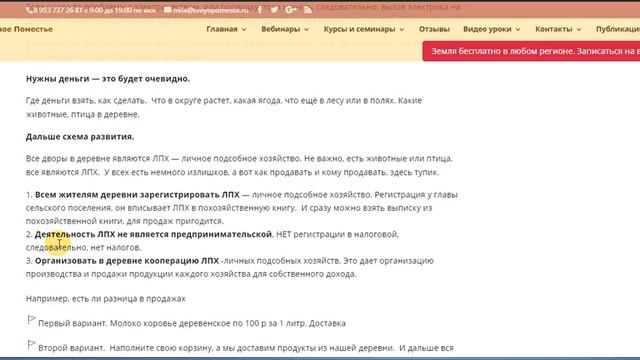Click text Всем жителям деревни зарегистрировать ЛПХ
The width and height of the screenshot is (640, 360).
click(137, 195)
